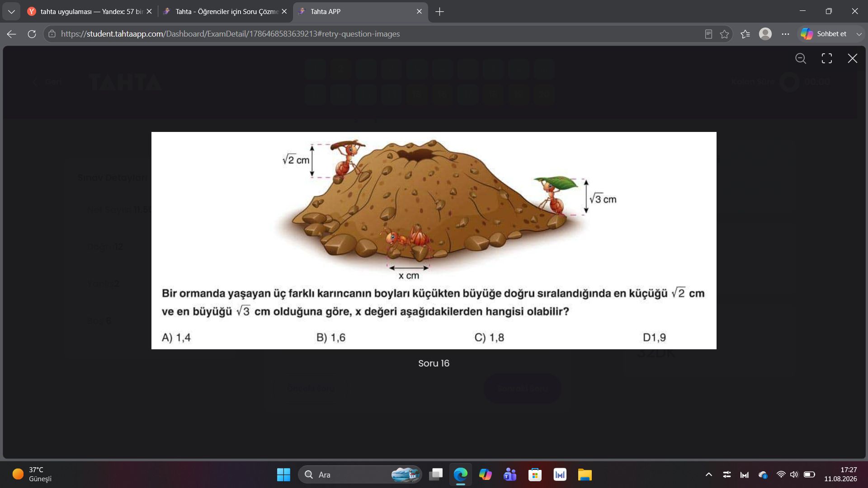868x488 pixels.
Task: Go back with the browser back arrow
Action: pos(12,34)
